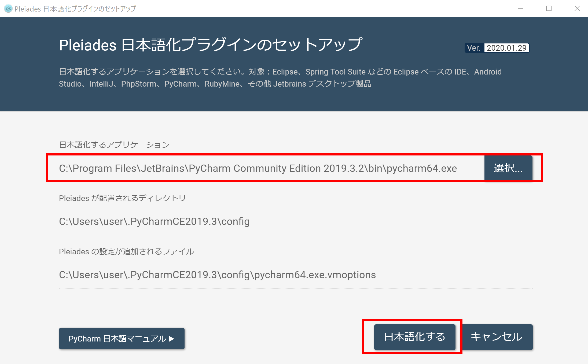The image size is (588, 364).
Task: Click the version 2020.01.29 badge
Action: (x=497, y=48)
